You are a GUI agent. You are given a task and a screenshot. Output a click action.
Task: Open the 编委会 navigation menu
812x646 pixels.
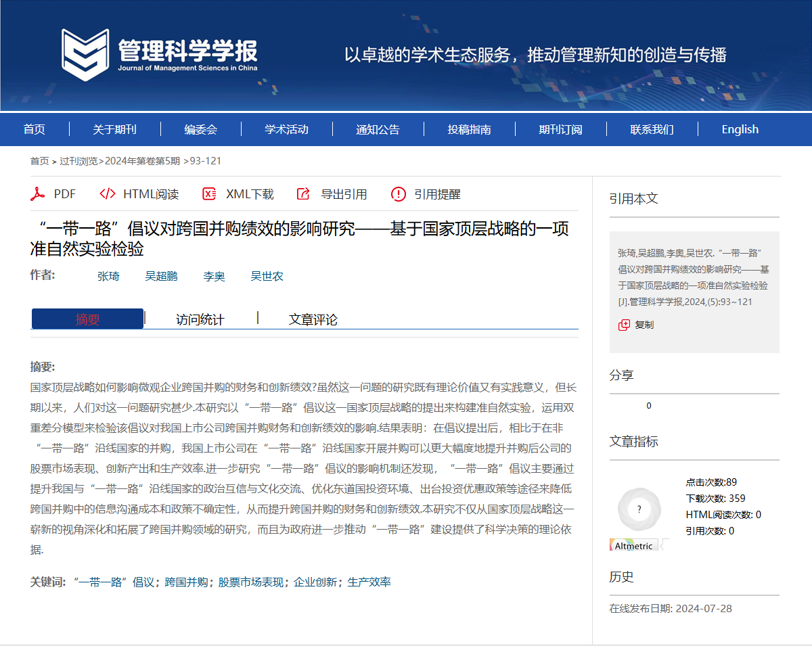[x=200, y=129]
